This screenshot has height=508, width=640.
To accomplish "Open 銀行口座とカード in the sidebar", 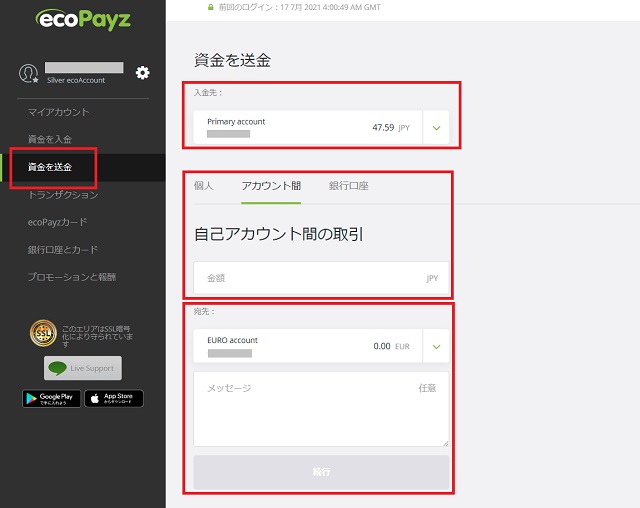I will click(x=63, y=249).
